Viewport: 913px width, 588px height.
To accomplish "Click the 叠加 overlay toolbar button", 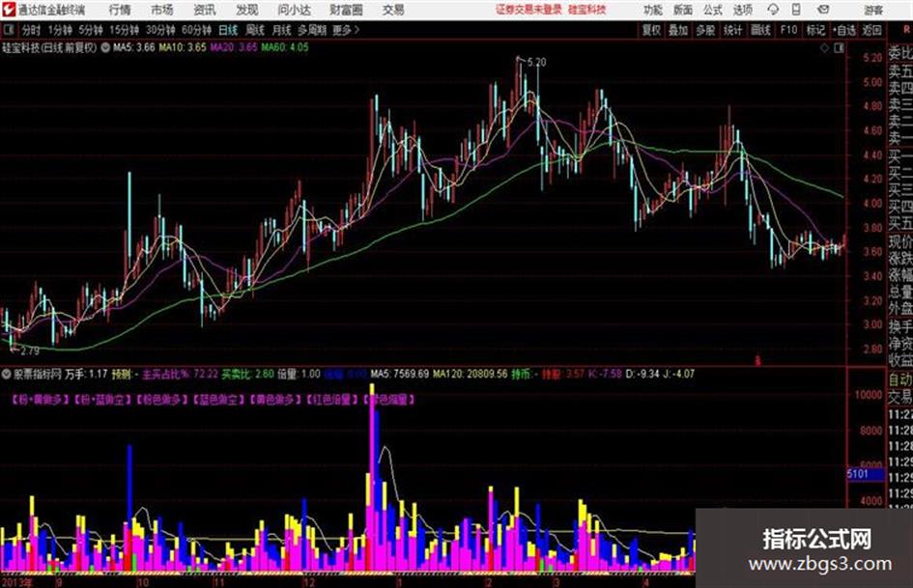I will (x=678, y=30).
